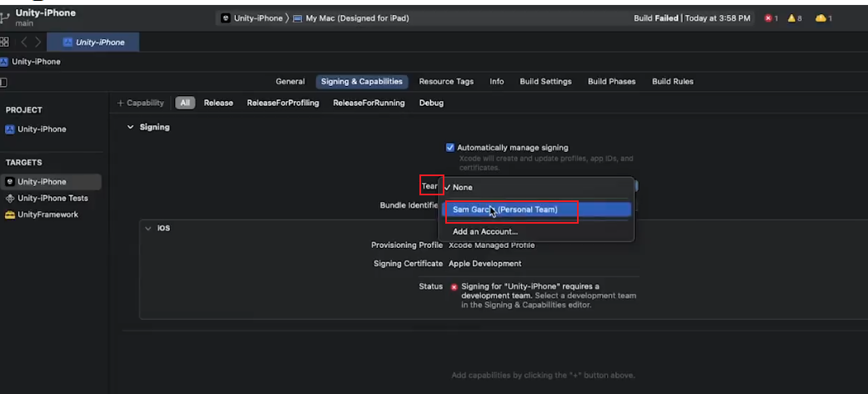Image resolution: width=868 pixels, height=394 pixels.
Task: Click the yellow warning count badge
Action: pos(795,18)
